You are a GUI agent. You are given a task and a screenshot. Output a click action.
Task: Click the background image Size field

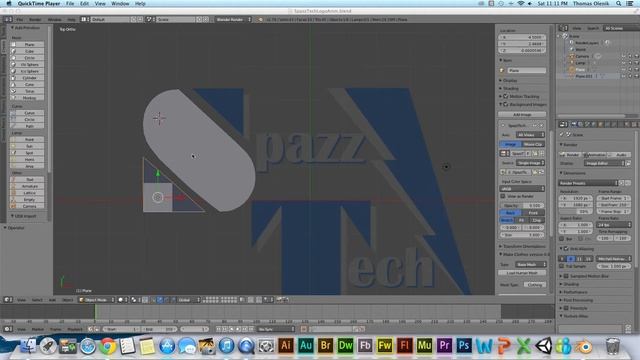coord(522,235)
